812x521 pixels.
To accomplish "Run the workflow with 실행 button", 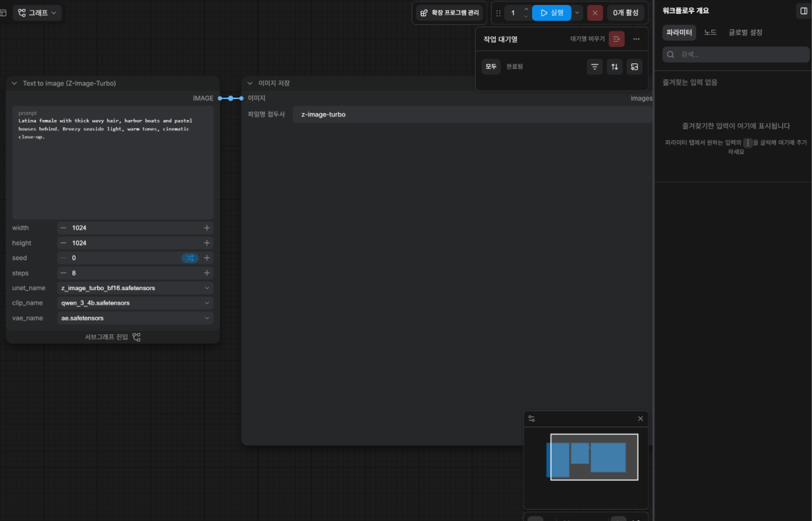I will pos(551,13).
